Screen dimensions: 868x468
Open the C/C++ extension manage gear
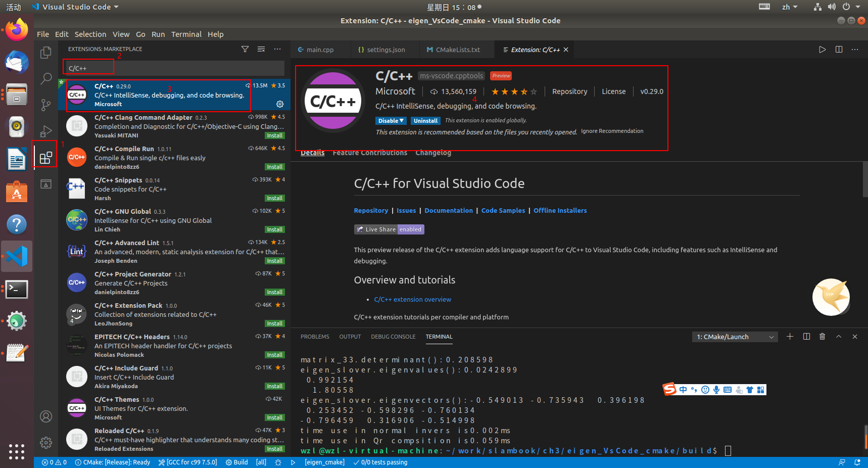(280, 104)
